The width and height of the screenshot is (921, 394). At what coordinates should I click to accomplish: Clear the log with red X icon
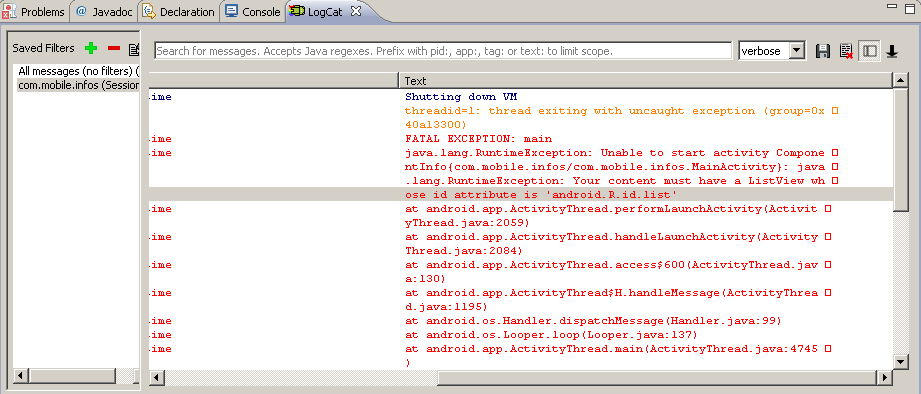point(846,51)
